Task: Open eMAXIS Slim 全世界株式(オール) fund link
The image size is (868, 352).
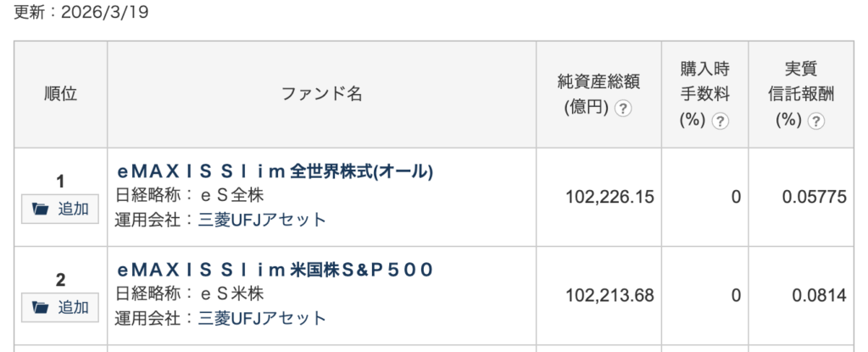Action: [x=275, y=171]
